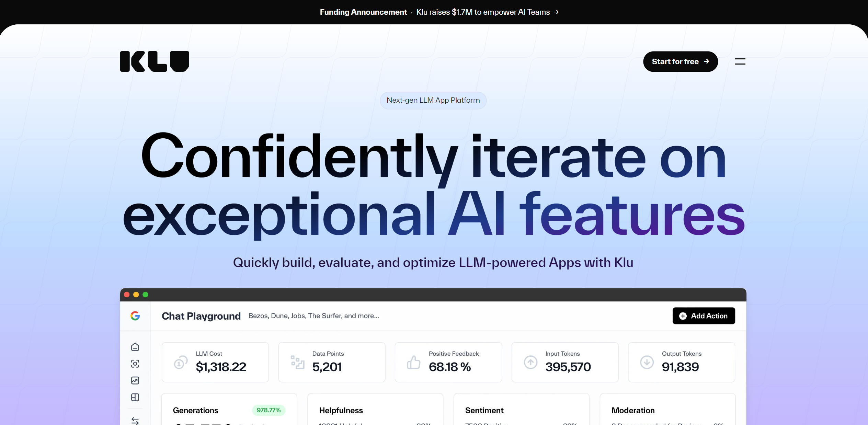
Task: Click the 5,201 data points value
Action: click(x=327, y=367)
